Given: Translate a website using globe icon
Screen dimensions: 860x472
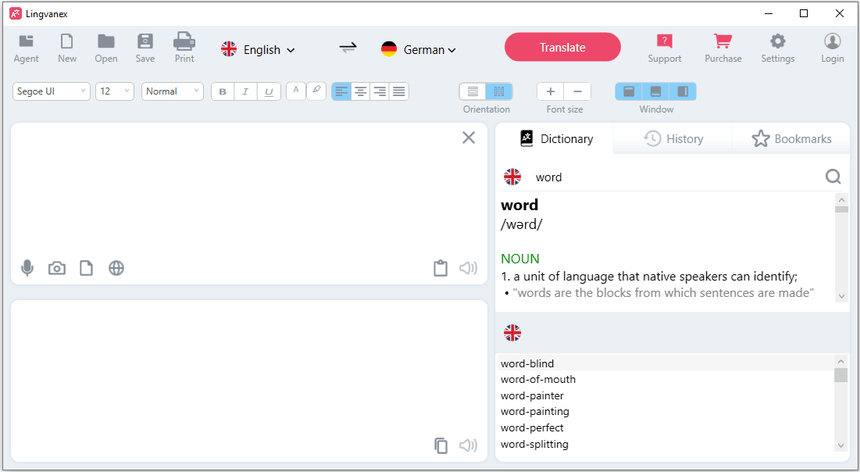Looking at the screenshot, I should click(x=116, y=268).
